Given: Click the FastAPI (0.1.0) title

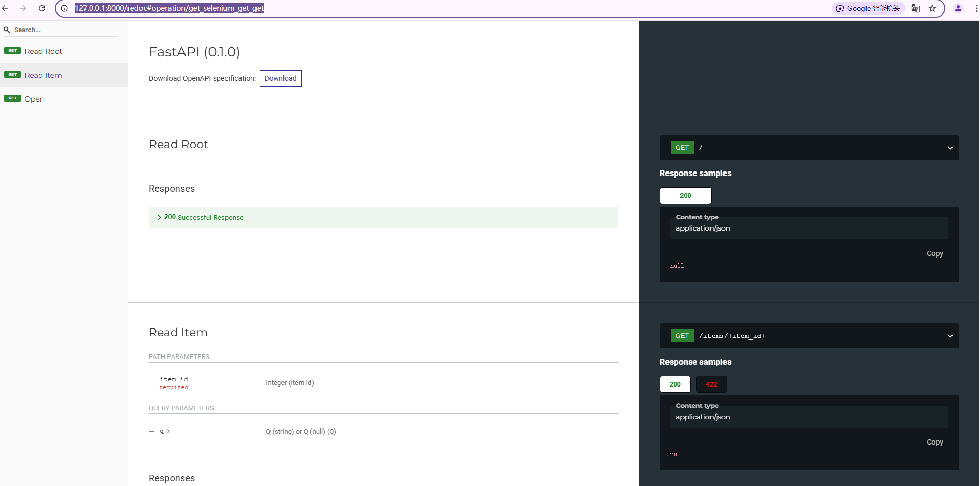Looking at the screenshot, I should pos(194,52).
